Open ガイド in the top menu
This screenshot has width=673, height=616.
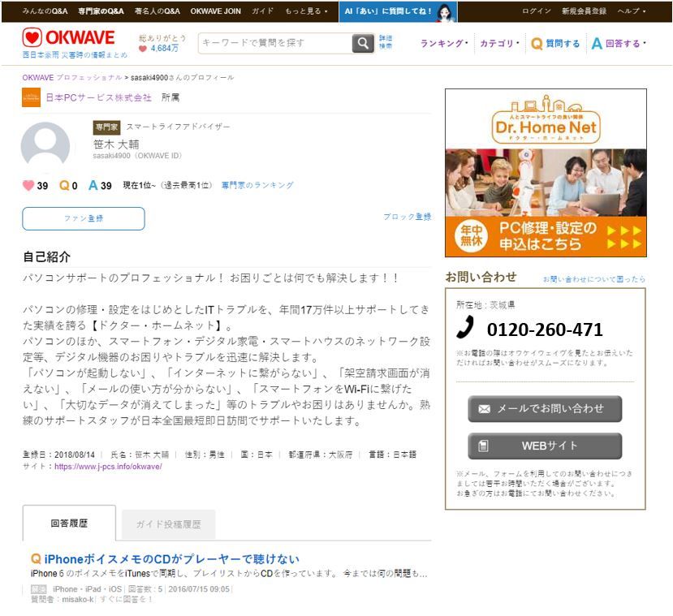[262, 11]
